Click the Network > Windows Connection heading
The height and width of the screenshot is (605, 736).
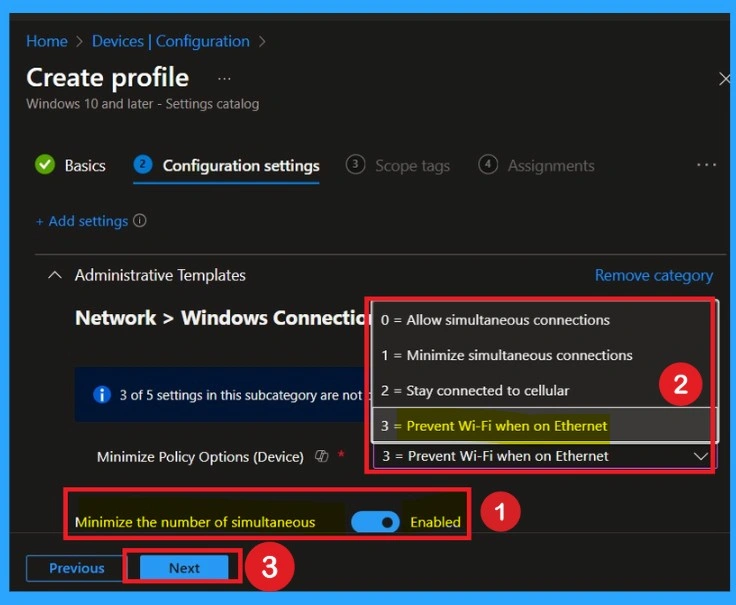[223, 318]
